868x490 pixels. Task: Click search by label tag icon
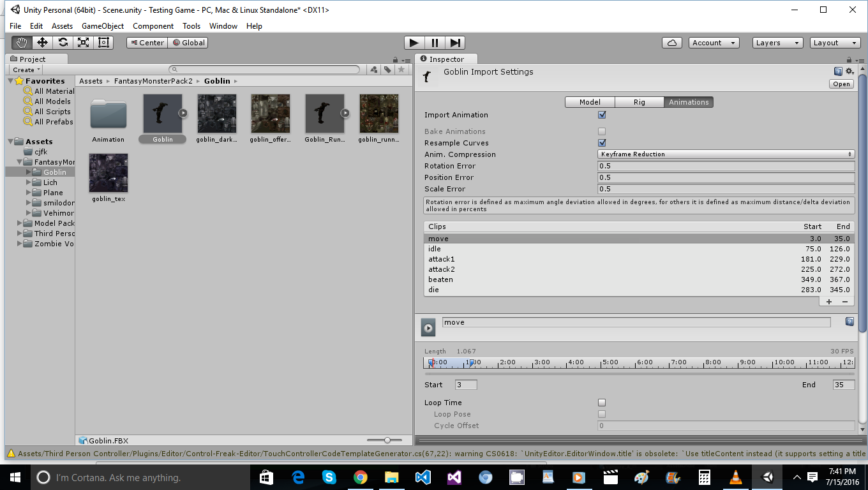tap(387, 70)
